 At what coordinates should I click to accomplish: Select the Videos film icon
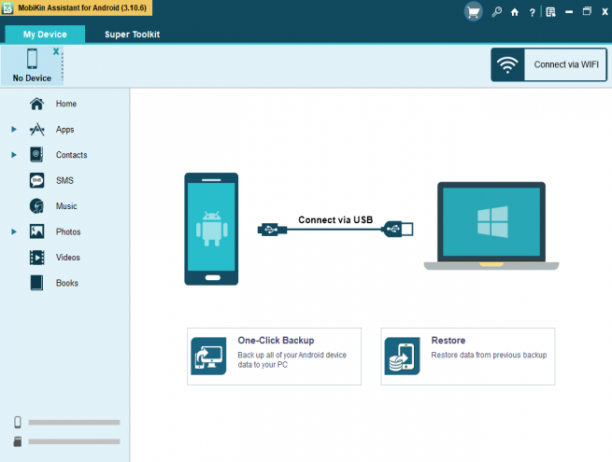37,258
